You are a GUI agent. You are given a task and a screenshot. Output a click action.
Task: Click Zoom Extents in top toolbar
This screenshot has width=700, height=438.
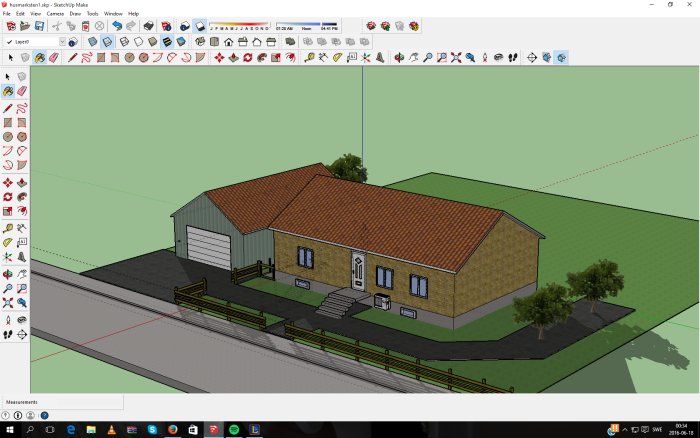456,58
